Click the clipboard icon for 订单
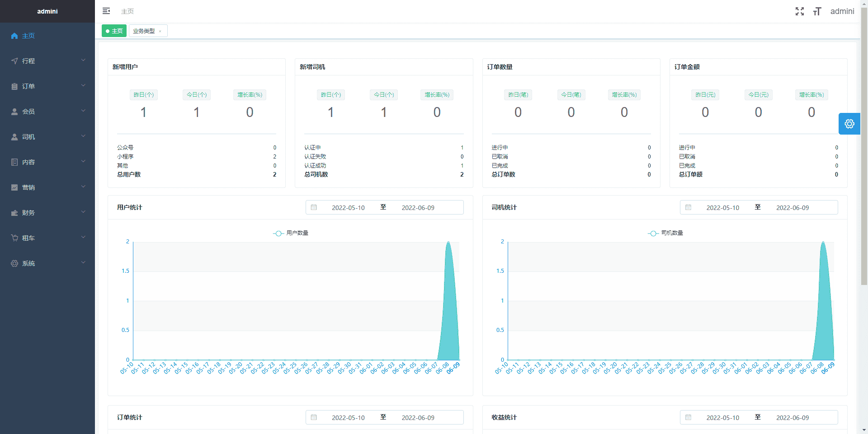The width and height of the screenshot is (868, 434). point(14,86)
